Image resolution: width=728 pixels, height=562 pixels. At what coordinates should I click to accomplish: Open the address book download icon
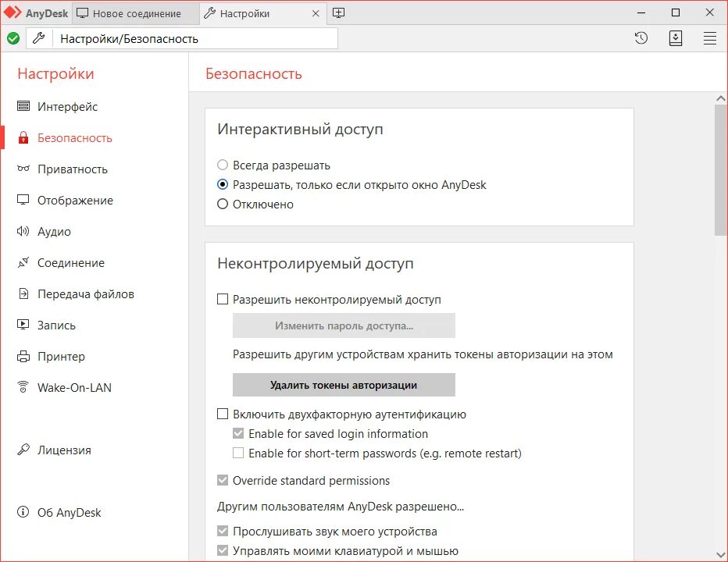(x=676, y=38)
